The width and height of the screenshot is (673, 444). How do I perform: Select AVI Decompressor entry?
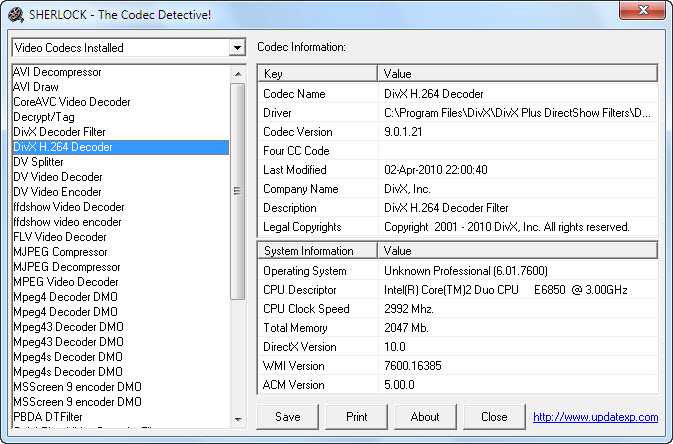click(57, 72)
